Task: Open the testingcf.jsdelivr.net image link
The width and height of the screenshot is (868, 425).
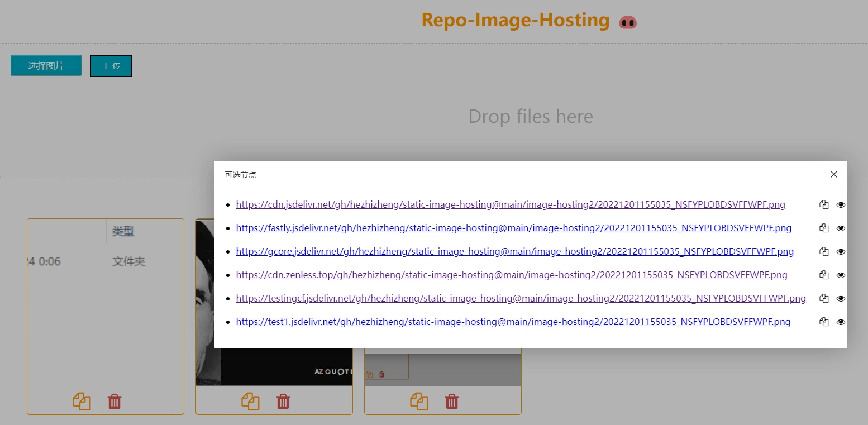Action: (x=521, y=298)
